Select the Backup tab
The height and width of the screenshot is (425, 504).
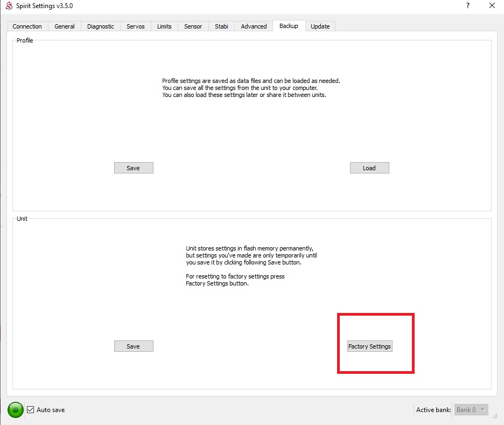tap(289, 26)
